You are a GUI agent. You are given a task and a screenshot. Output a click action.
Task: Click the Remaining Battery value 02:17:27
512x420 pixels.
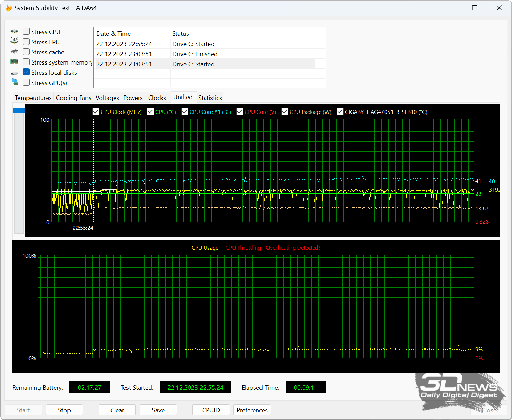[x=90, y=387]
